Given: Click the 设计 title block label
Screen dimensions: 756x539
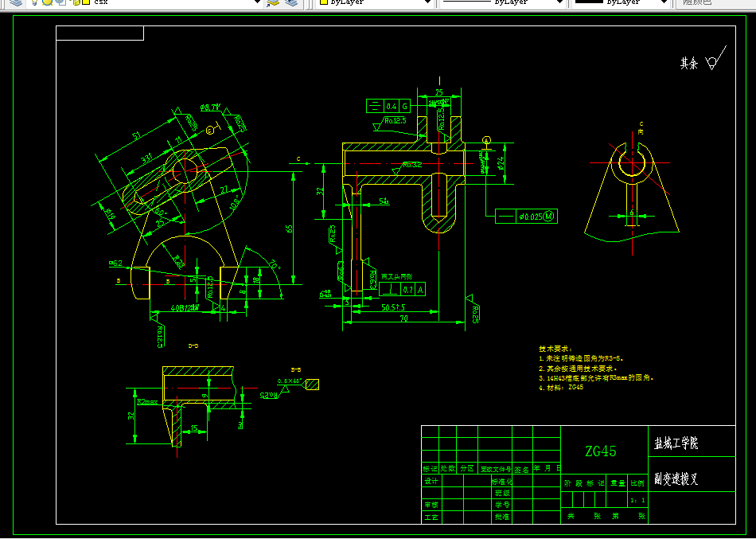Looking at the screenshot, I should 431,481.
